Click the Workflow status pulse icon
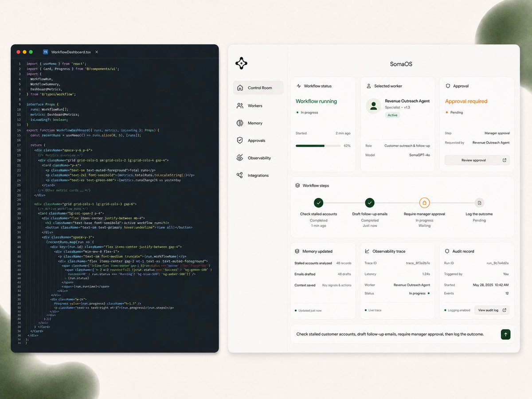This screenshot has height=399, width=532. [x=299, y=86]
